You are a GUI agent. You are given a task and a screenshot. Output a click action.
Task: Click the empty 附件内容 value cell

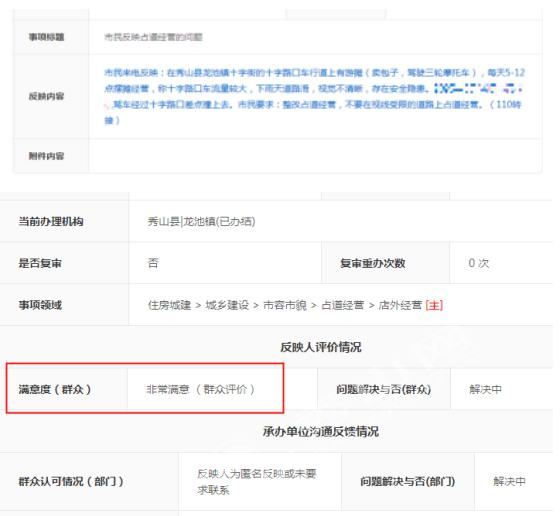pyautogui.click(x=315, y=156)
